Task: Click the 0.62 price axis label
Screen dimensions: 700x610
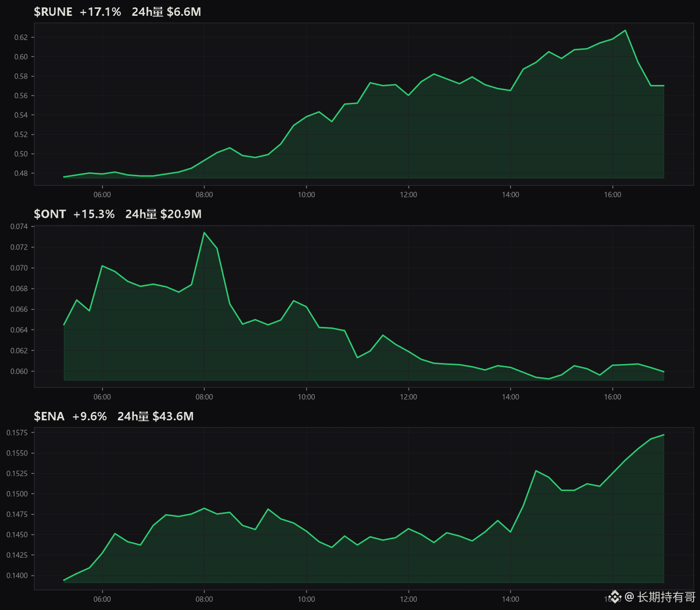Action: point(21,38)
